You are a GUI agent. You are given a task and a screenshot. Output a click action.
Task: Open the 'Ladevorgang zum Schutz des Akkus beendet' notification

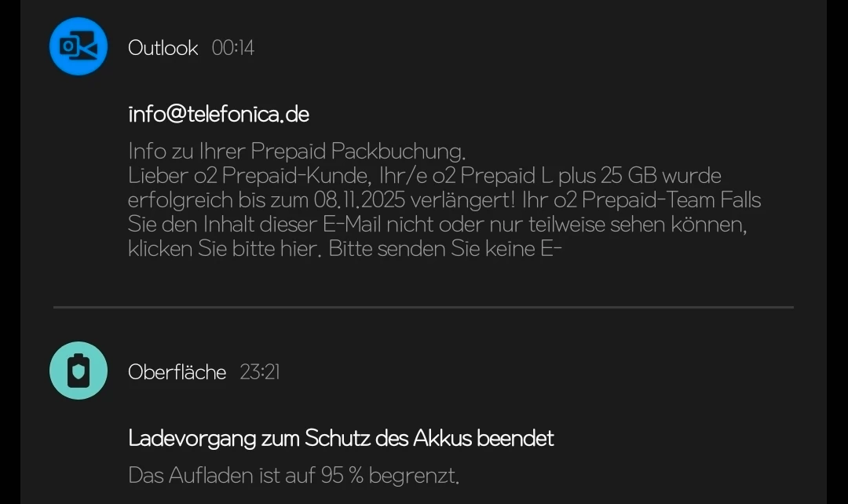[x=341, y=438]
